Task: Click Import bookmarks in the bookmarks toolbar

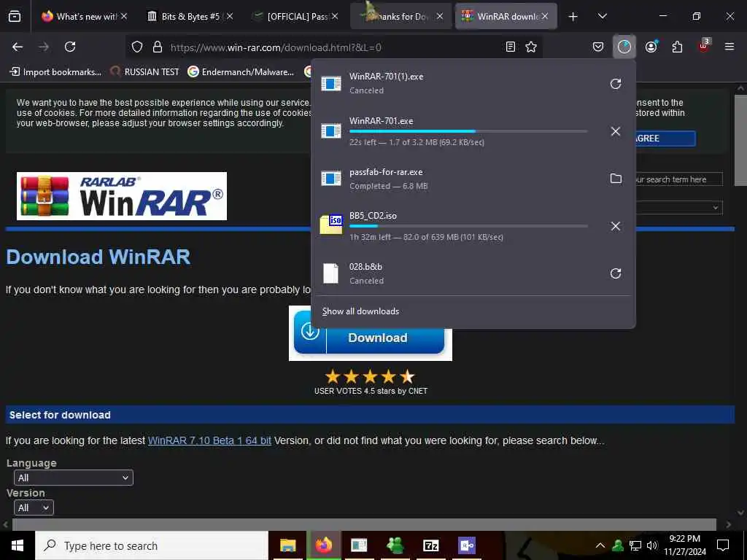Action: pos(55,72)
